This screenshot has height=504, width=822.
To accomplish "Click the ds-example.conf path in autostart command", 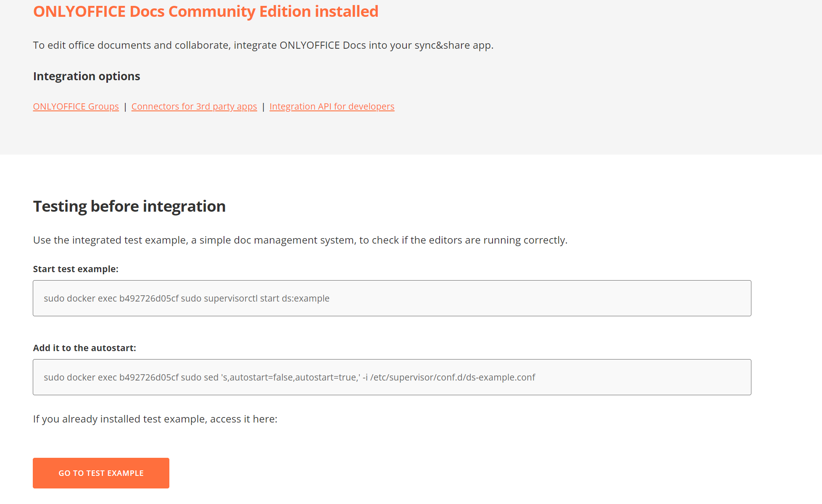I will coord(500,378).
